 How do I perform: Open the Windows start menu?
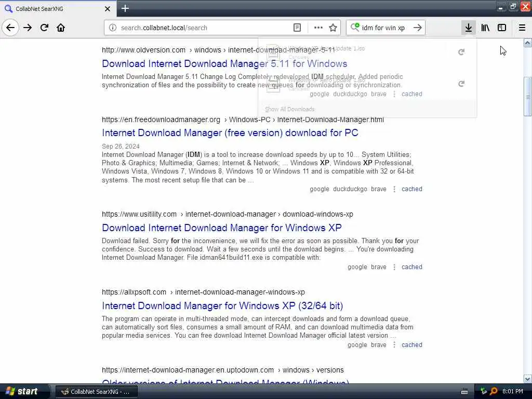click(21, 392)
